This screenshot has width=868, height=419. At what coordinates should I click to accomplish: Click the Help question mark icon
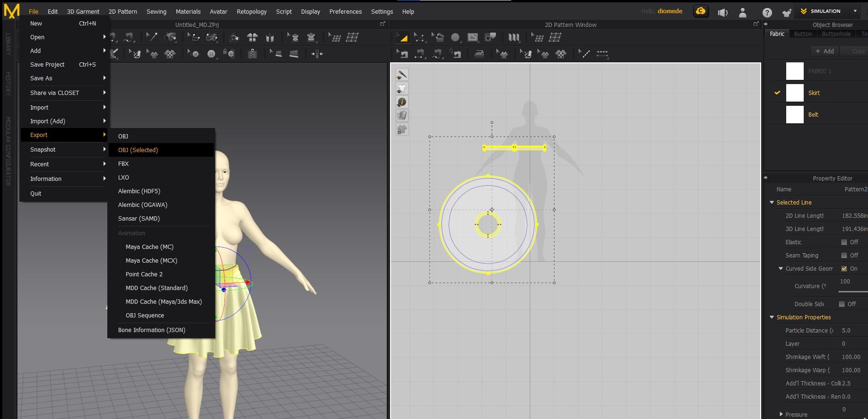(767, 12)
